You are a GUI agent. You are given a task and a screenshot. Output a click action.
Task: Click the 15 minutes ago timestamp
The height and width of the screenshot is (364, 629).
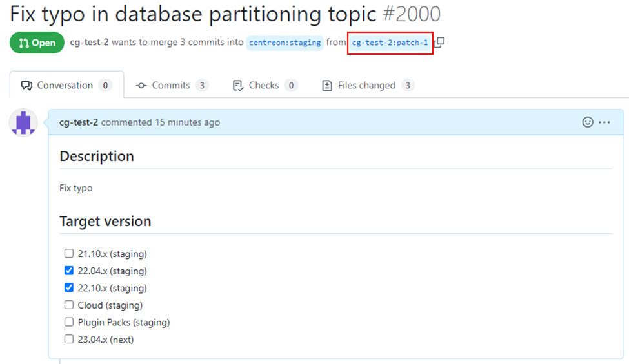pyautogui.click(x=187, y=122)
